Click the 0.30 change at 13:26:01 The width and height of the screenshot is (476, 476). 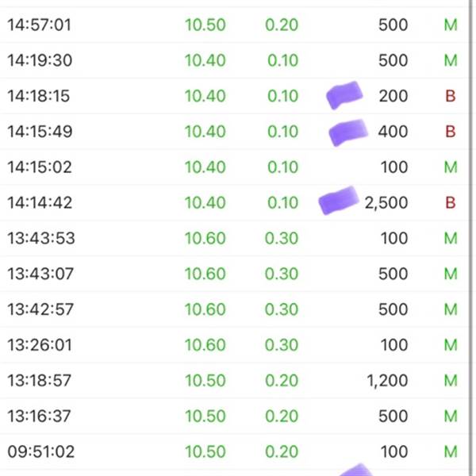282,345
